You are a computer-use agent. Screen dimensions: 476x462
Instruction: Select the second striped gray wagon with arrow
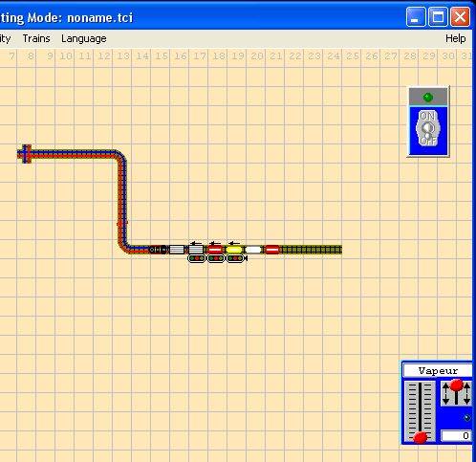(196, 250)
